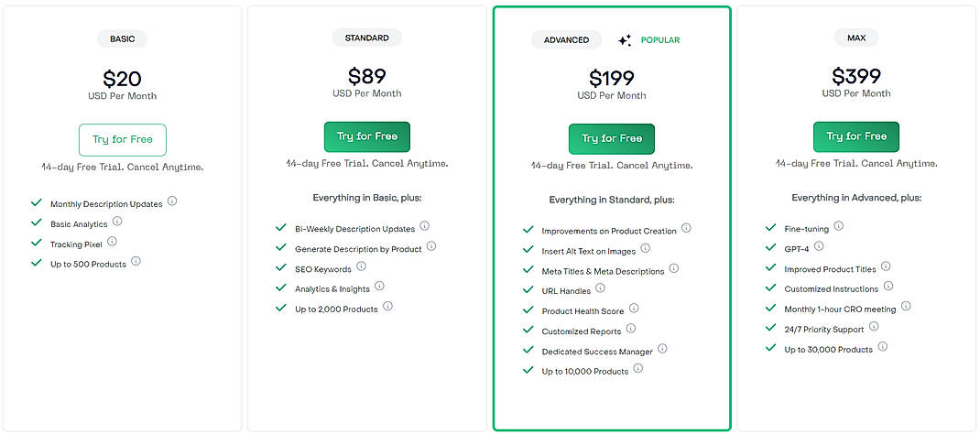Image resolution: width=980 pixels, height=434 pixels.
Task: Show info for Generate Description by Product
Action: coord(430,246)
